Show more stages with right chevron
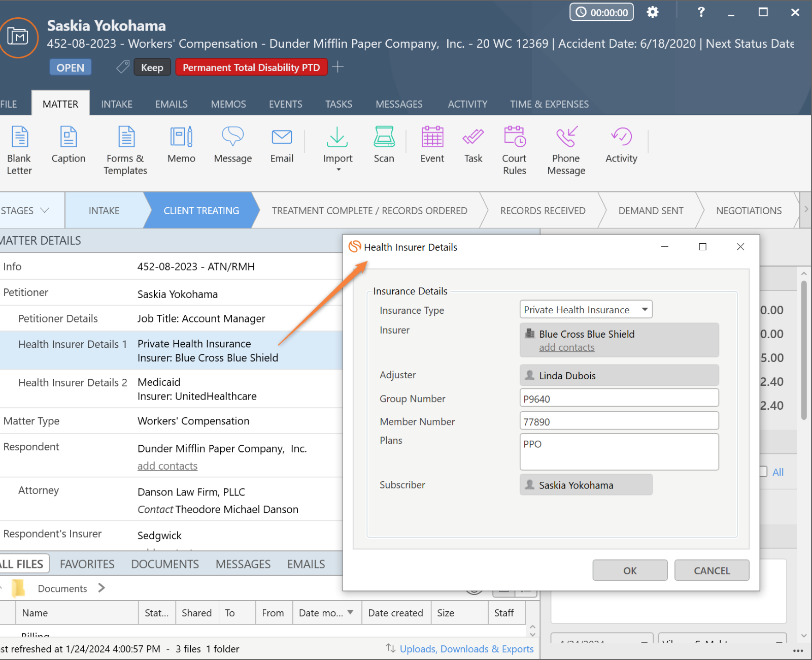The image size is (812, 660). click(x=806, y=209)
